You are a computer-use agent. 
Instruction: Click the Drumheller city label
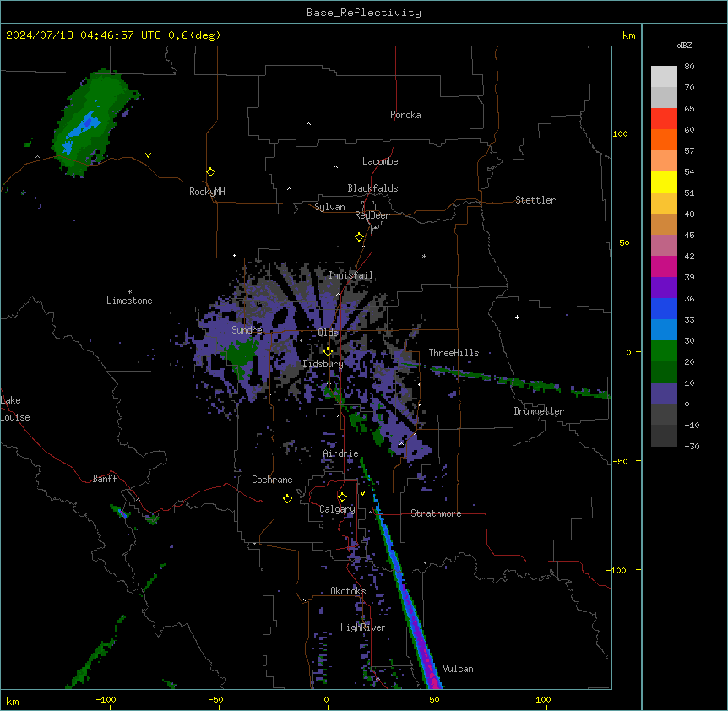(x=539, y=411)
